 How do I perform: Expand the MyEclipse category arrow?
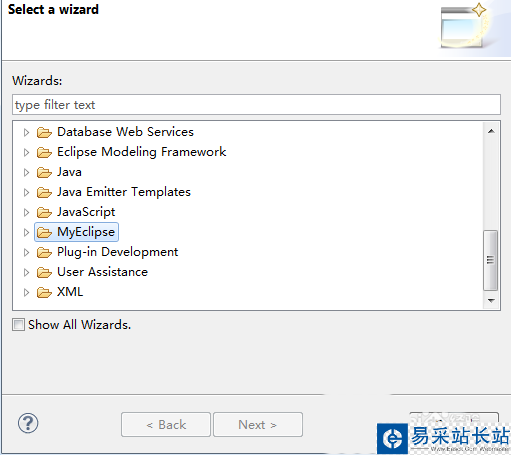tap(26, 232)
